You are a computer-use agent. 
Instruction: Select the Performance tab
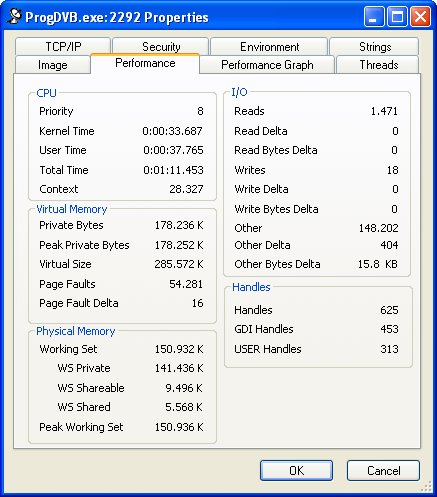[145, 63]
